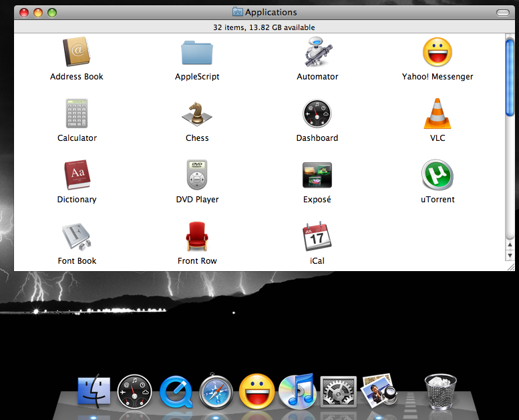Select the VLC traffic cone icon
This screenshot has width=519, height=420.
(438, 114)
